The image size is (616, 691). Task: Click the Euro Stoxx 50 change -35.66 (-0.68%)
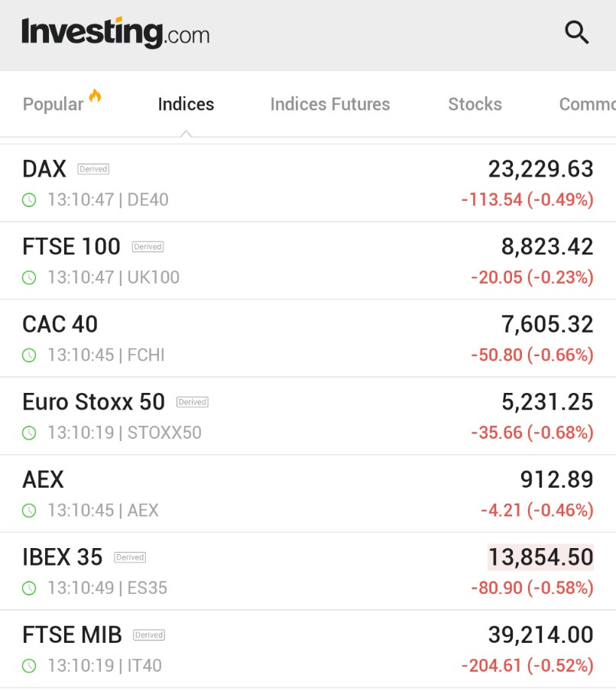(x=532, y=433)
